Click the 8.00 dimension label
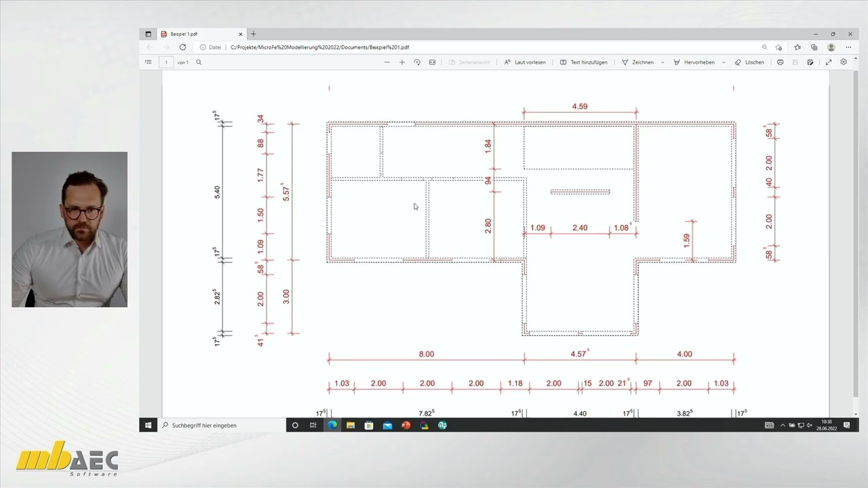This screenshot has width=868, height=488. 427,354
